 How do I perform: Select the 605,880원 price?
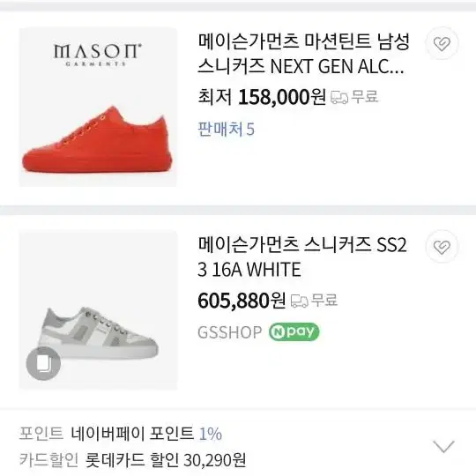pos(242,301)
